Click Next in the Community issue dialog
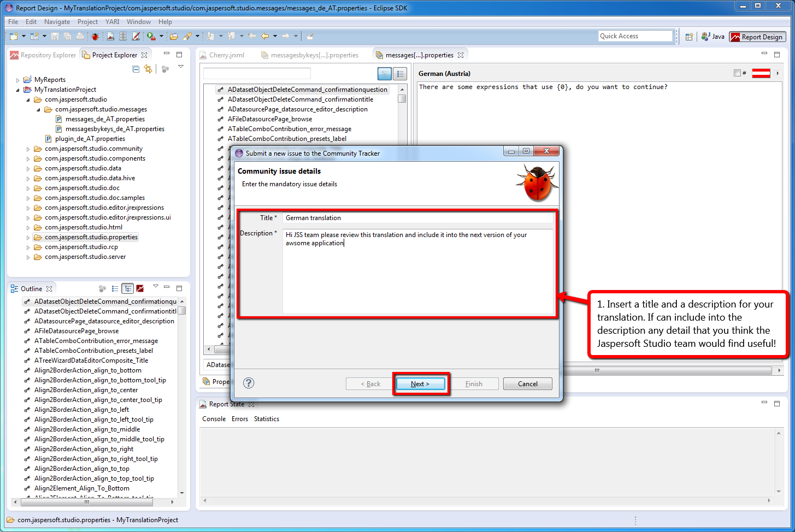The width and height of the screenshot is (795, 532). (420, 383)
